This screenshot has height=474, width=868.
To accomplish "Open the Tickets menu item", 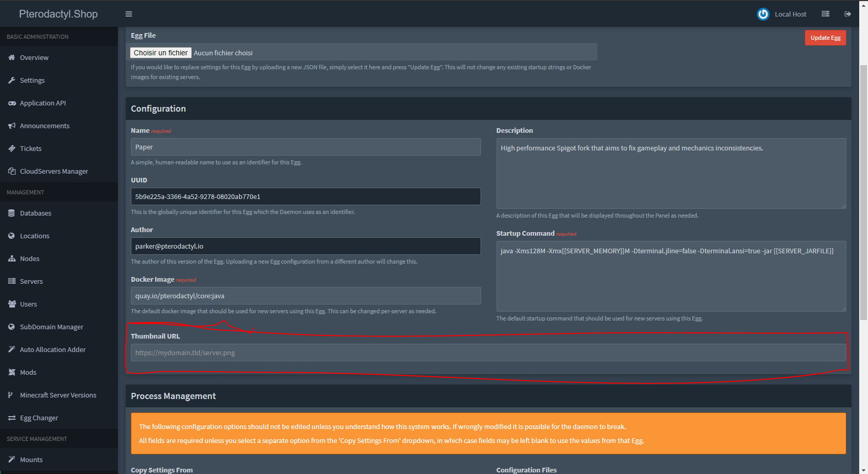I will pyautogui.click(x=31, y=148).
